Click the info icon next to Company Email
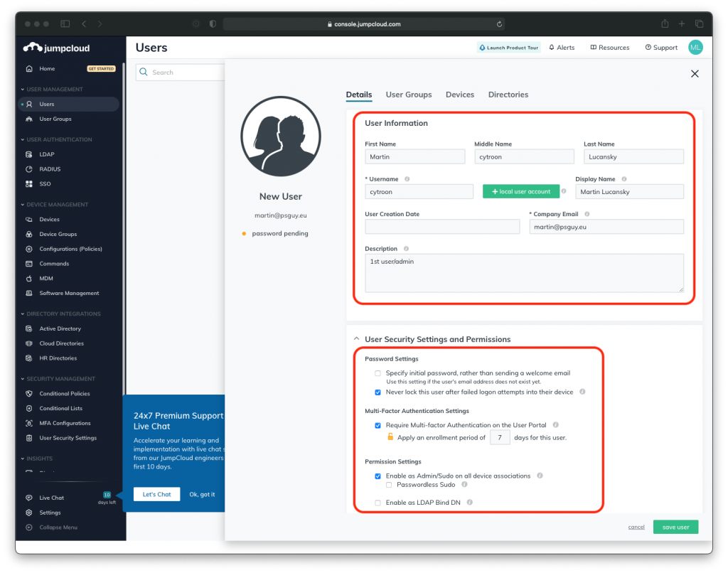This screenshot has width=728, height=573. [x=587, y=214]
